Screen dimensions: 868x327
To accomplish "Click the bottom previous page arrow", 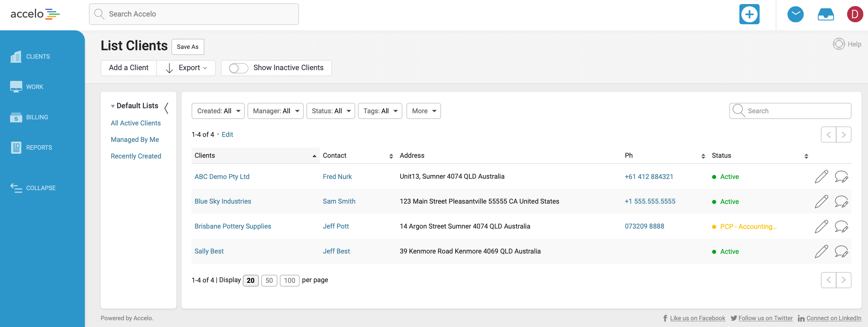I will [828, 280].
